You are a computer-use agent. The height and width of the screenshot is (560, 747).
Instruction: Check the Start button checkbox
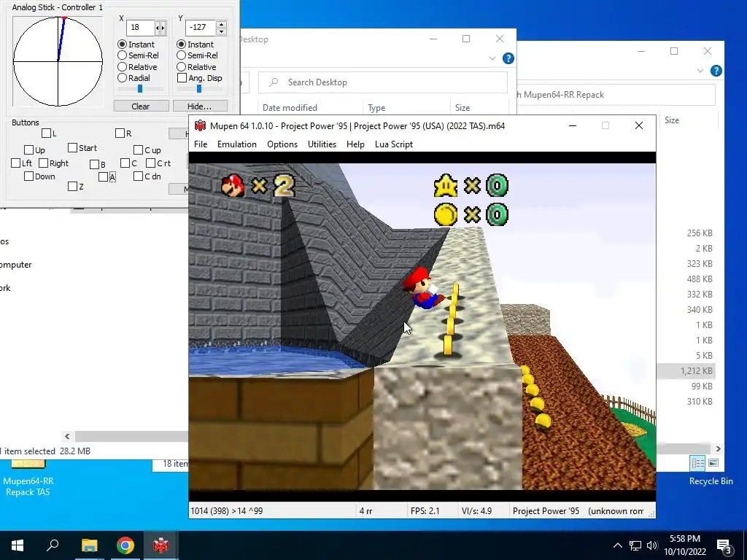pyautogui.click(x=72, y=147)
